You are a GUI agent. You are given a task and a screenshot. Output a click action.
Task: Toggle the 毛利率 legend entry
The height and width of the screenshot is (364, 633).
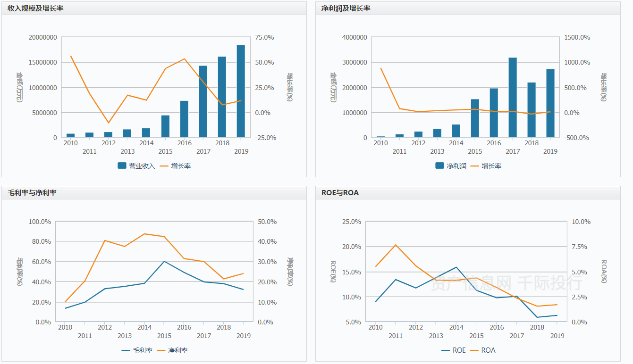tap(137, 350)
